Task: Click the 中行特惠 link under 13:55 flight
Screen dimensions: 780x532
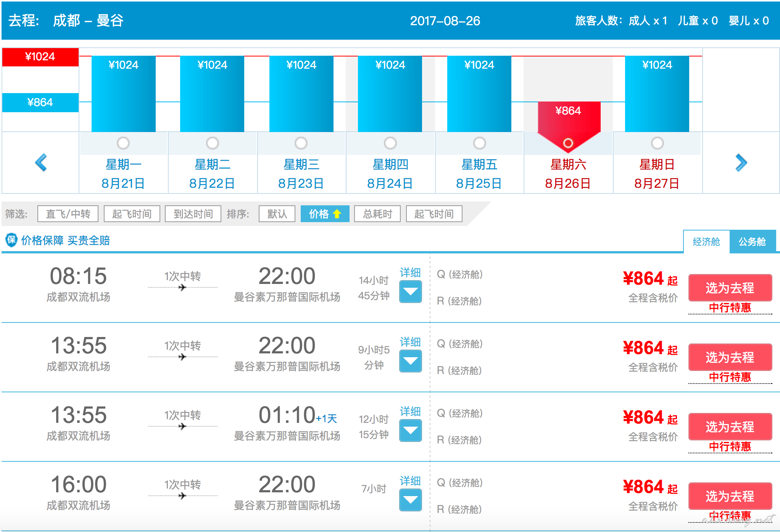Action: click(730, 377)
